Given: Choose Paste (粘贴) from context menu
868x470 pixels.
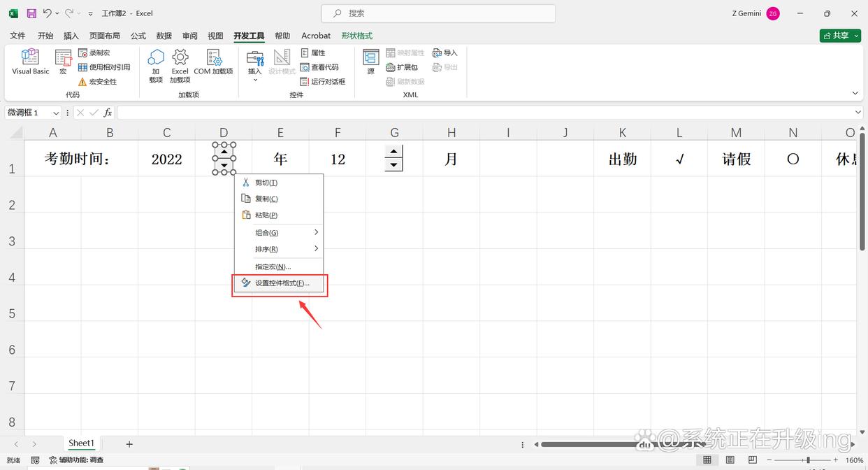Looking at the screenshot, I should coord(279,215).
